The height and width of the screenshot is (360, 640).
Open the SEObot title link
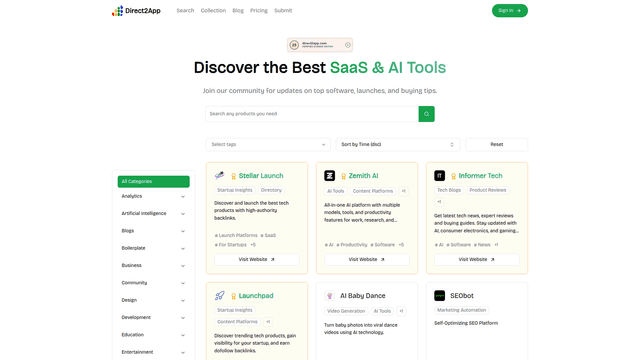click(462, 296)
